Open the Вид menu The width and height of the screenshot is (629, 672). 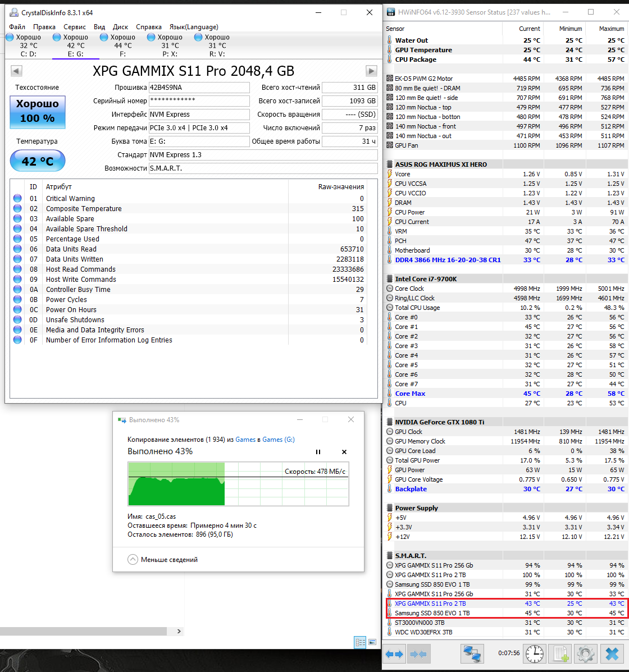[x=99, y=26]
